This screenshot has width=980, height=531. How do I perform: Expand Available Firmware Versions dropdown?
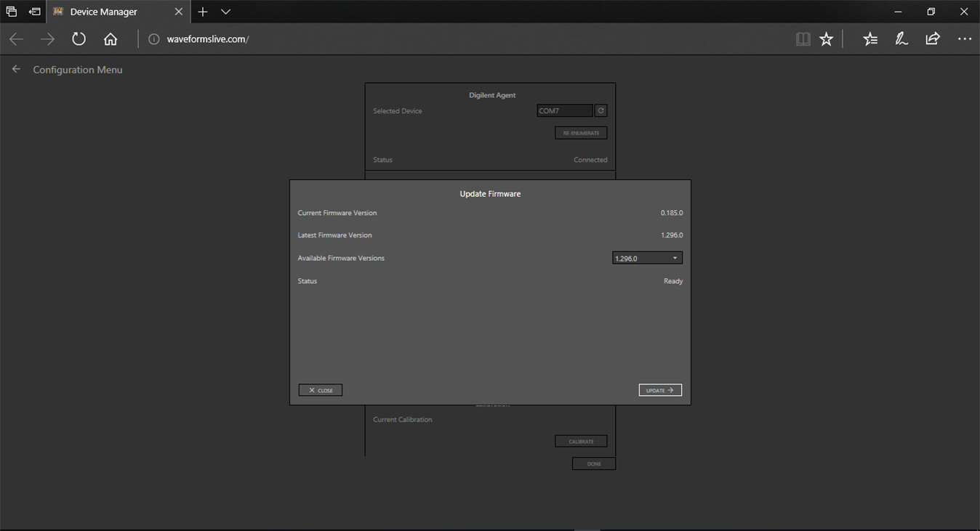[647, 259]
